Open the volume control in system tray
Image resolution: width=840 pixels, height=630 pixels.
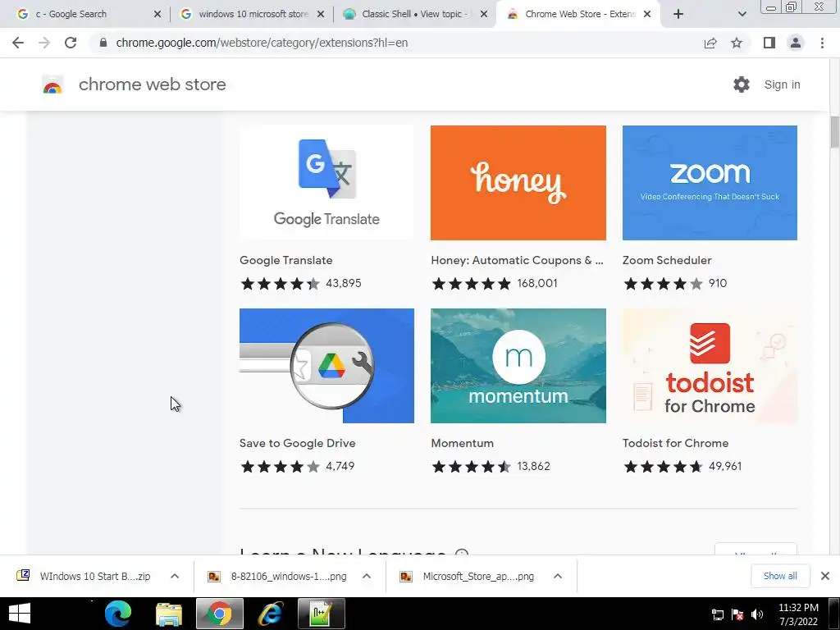[x=757, y=614]
